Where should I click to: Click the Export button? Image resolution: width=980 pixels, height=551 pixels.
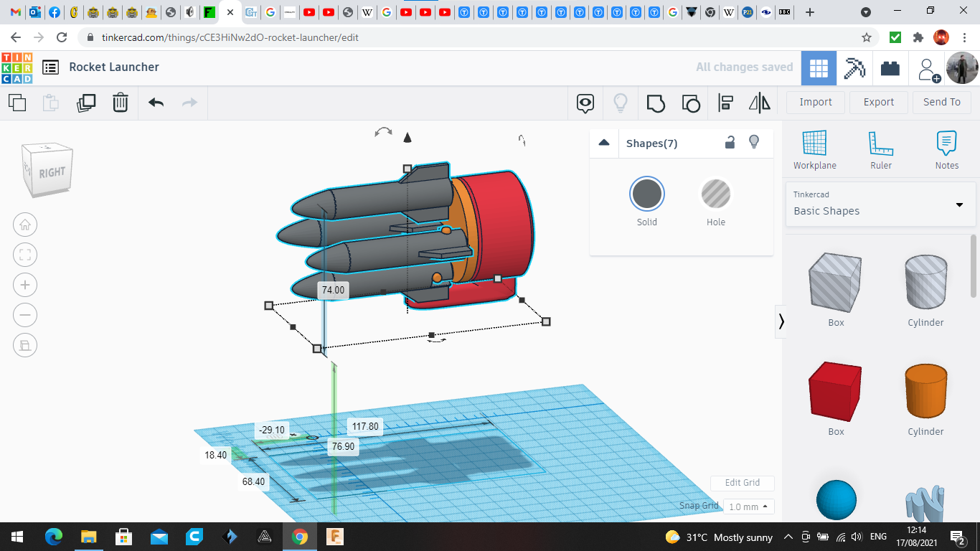(x=878, y=102)
